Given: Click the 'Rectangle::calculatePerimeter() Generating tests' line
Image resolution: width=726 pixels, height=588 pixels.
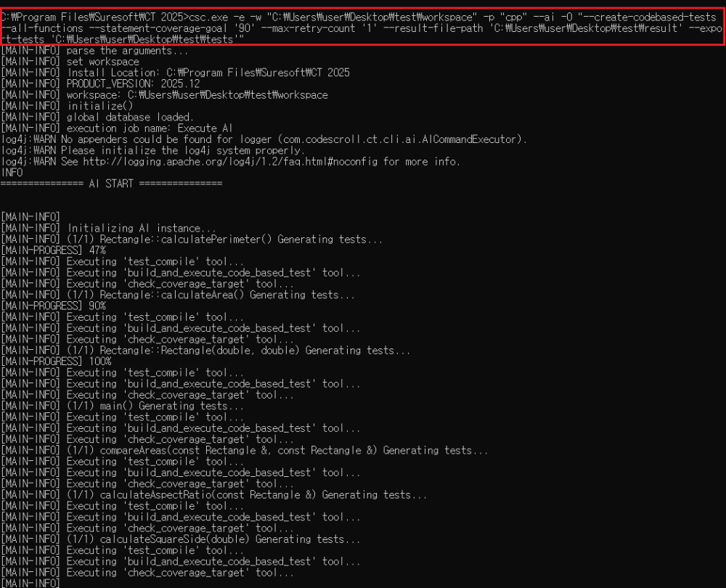Looking at the screenshot, I should [192, 240].
